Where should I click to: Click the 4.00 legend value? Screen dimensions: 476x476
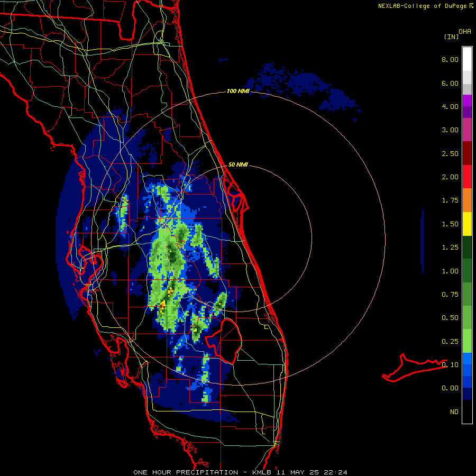[x=450, y=106]
